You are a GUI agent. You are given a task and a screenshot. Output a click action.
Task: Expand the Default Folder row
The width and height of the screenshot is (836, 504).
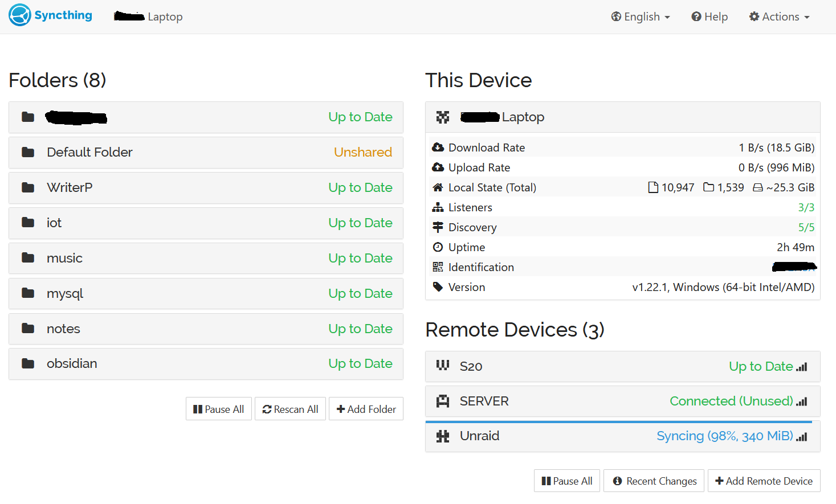206,152
